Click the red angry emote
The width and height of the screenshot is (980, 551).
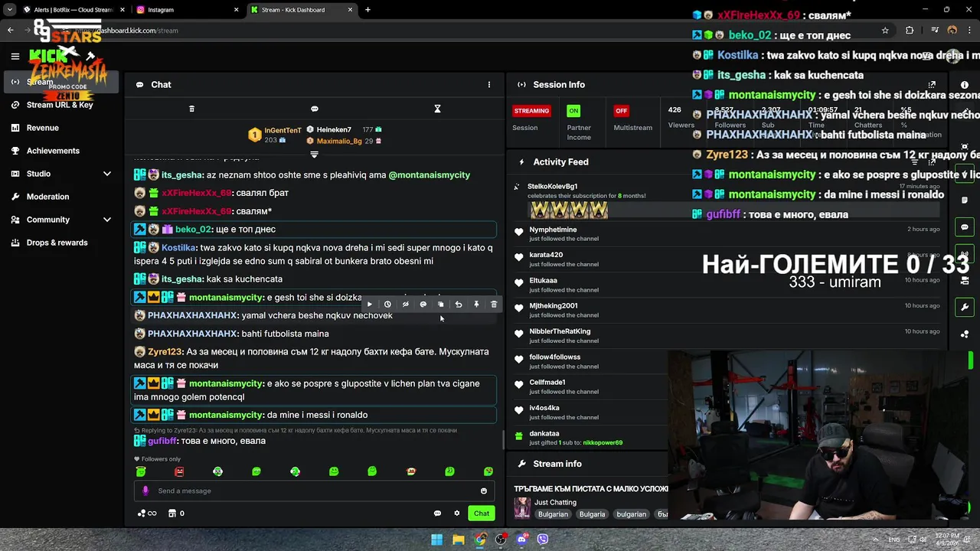pos(179,471)
